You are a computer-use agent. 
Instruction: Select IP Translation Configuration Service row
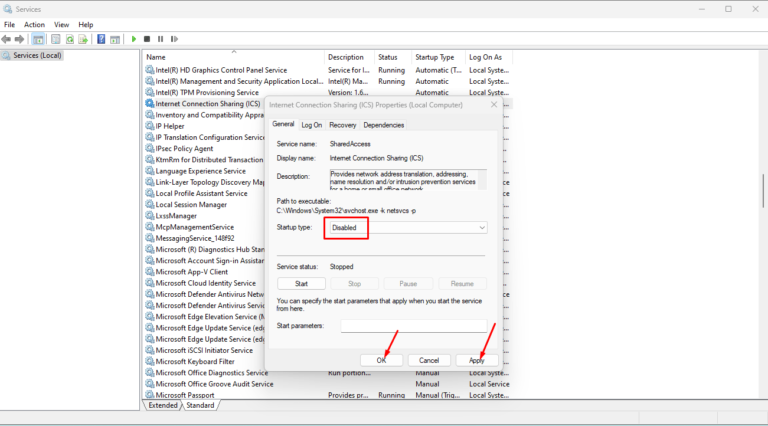(210, 137)
